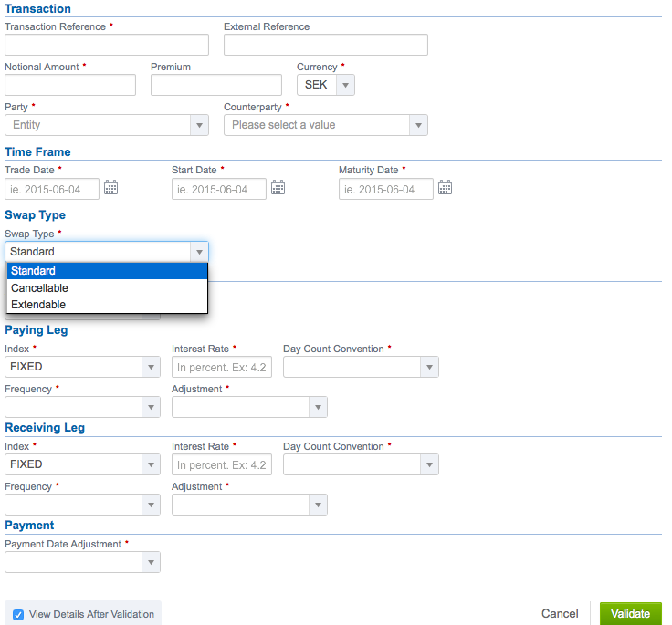Image resolution: width=672 pixels, height=625 pixels.
Task: Open Paying Leg Day Count Convention dropdown
Action: (x=361, y=367)
